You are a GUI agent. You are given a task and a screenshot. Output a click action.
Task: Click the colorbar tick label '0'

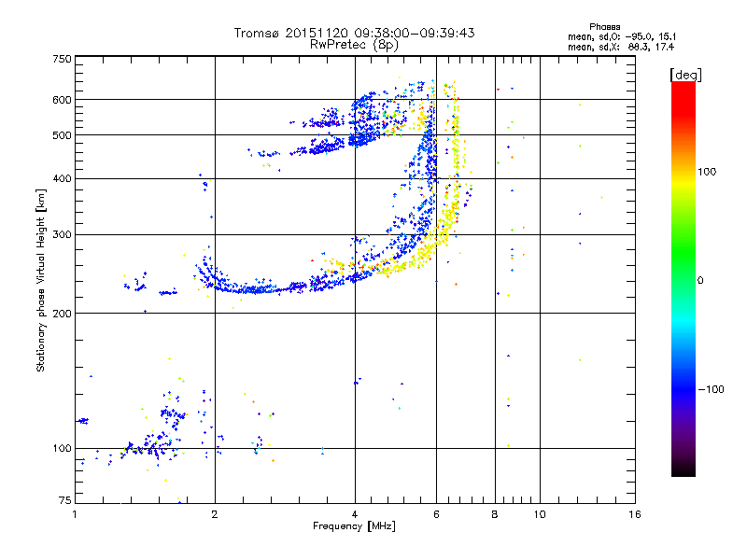pos(700,280)
